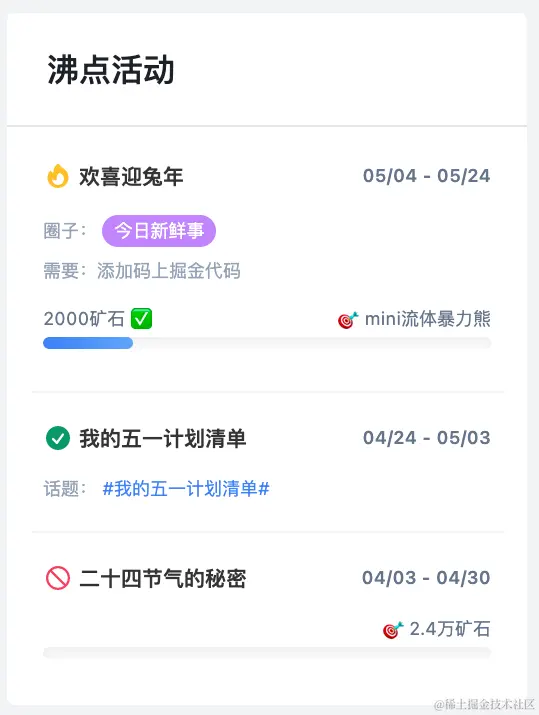Click the empty progress bar under 2.4万矿石
539x715 pixels.
267,653
